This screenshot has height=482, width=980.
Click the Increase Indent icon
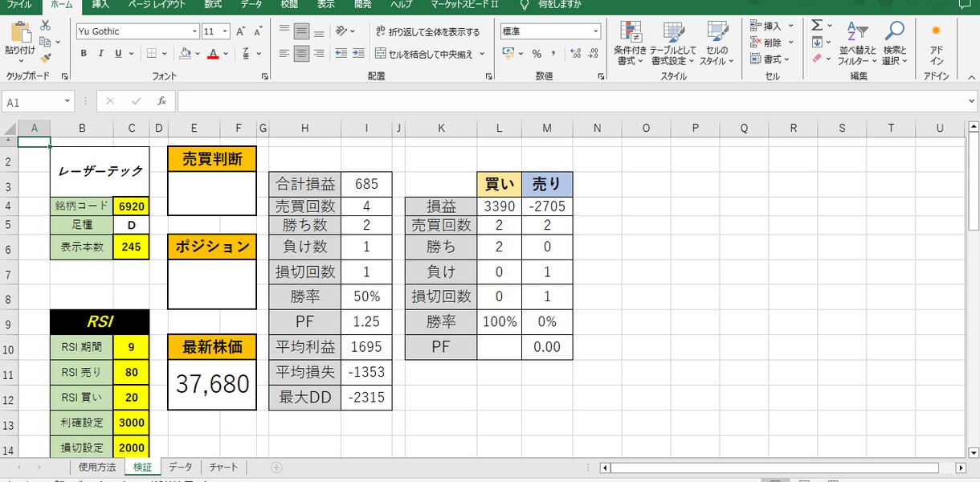tap(360, 54)
